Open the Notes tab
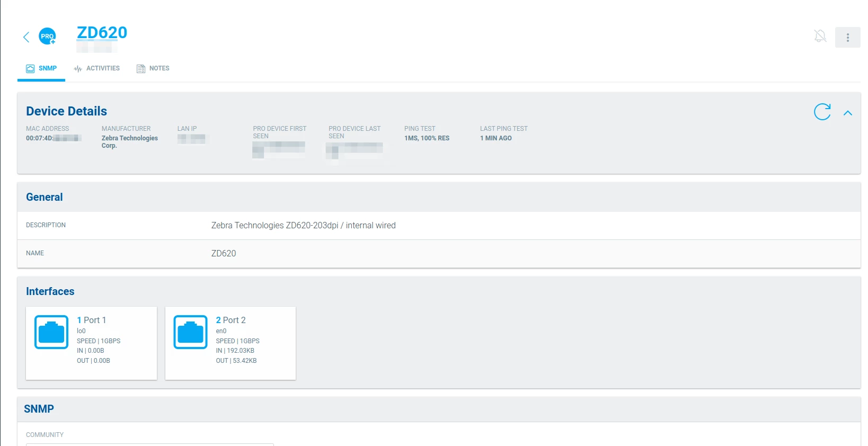 pos(153,68)
